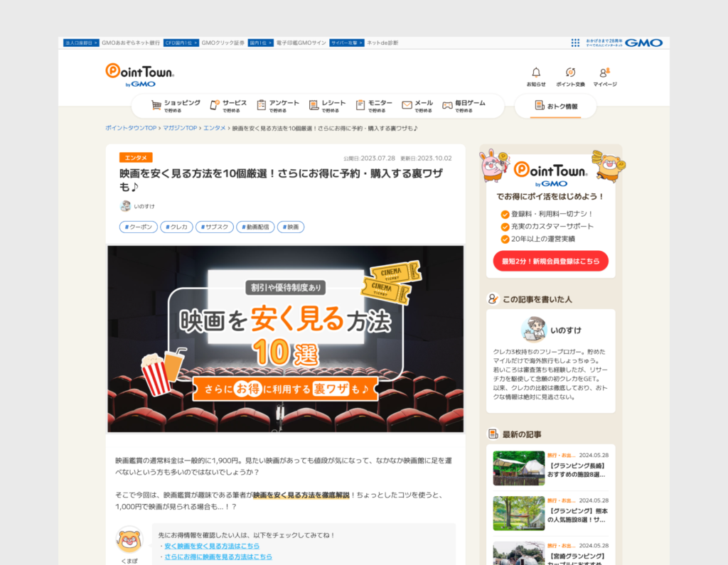
Task: Click the PointTown logo in header
Action: coord(139,75)
